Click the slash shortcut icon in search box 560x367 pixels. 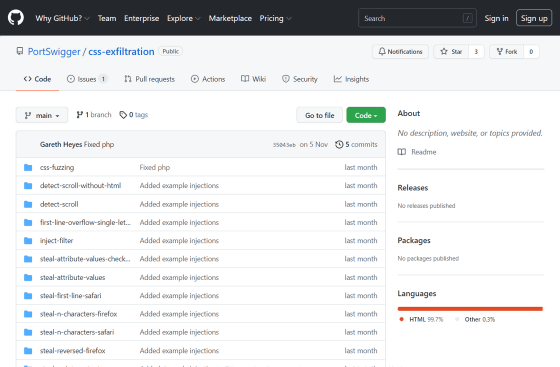(x=468, y=18)
